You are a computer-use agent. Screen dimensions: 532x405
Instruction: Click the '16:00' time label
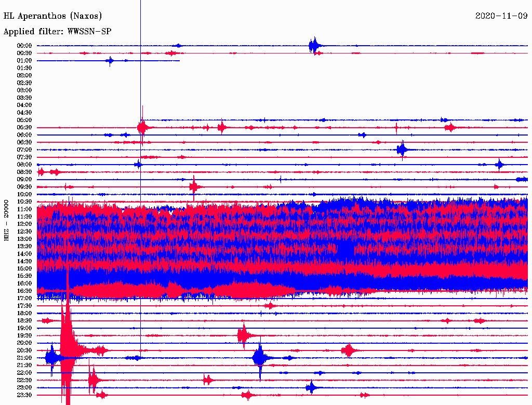point(24,283)
